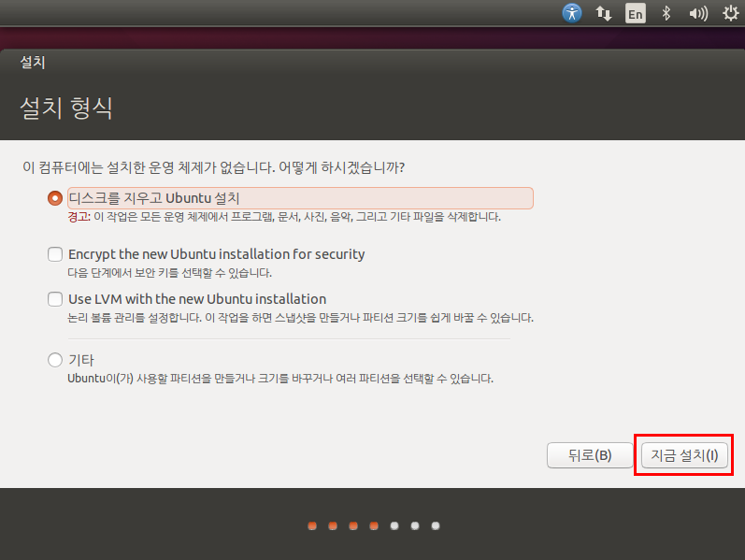Click the red 경고 warning text line
Image resolution: width=745 pixels, height=560 pixels.
(x=284, y=217)
